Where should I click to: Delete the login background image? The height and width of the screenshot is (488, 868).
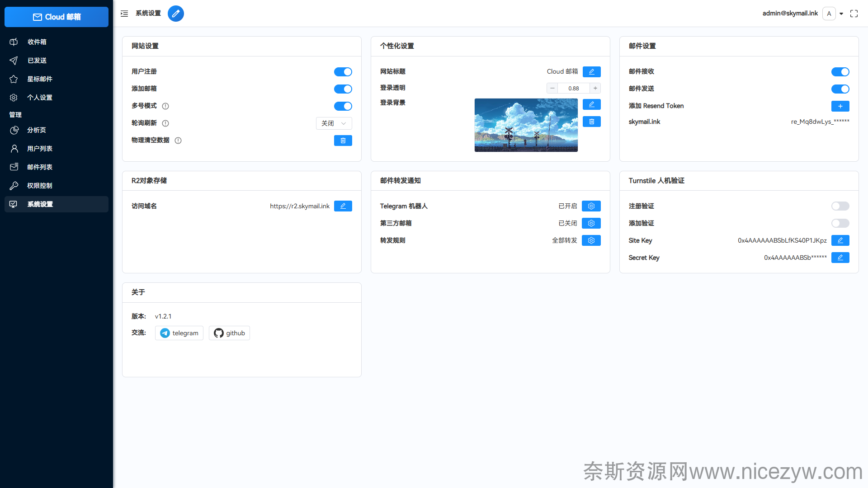pos(591,122)
